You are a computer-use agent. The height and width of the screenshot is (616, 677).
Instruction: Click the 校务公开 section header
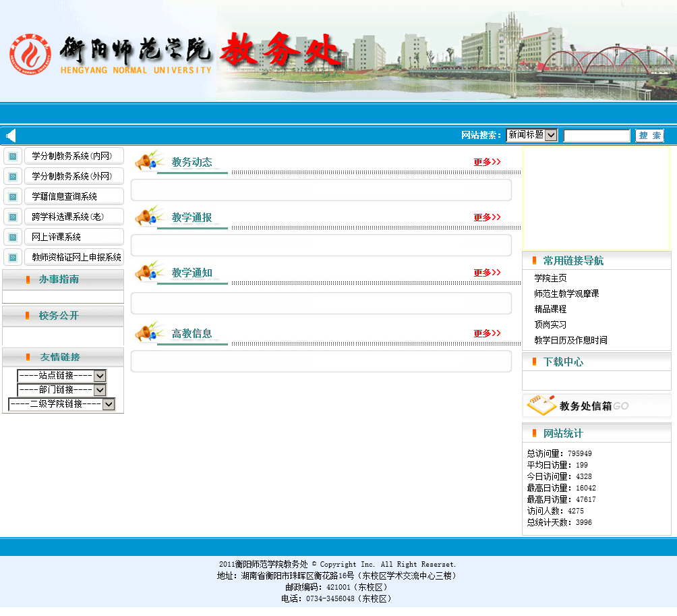click(63, 316)
